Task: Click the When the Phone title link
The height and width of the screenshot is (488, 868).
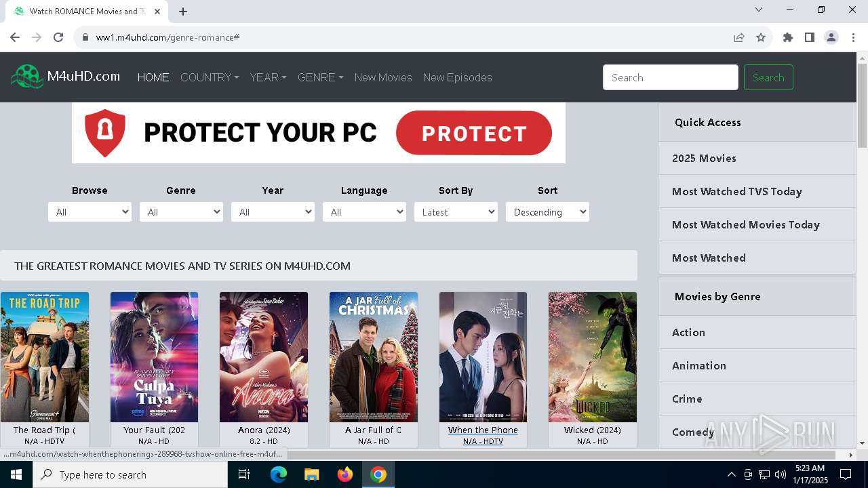Action: point(483,430)
